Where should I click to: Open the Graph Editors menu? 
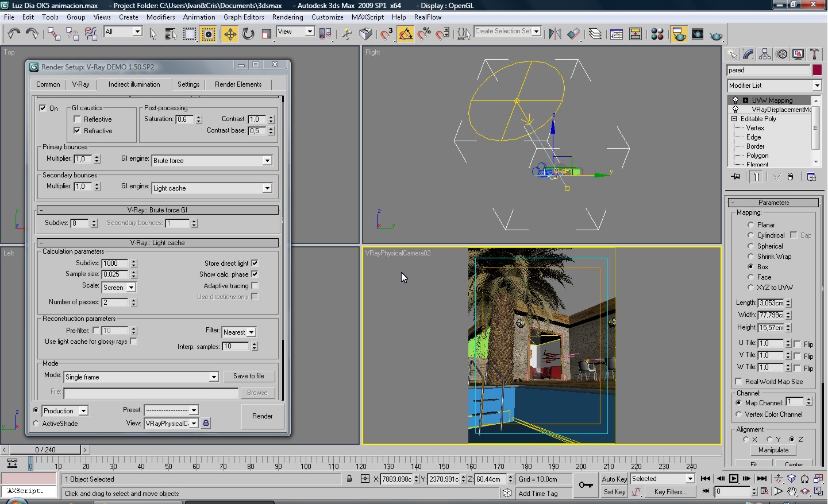click(x=244, y=17)
